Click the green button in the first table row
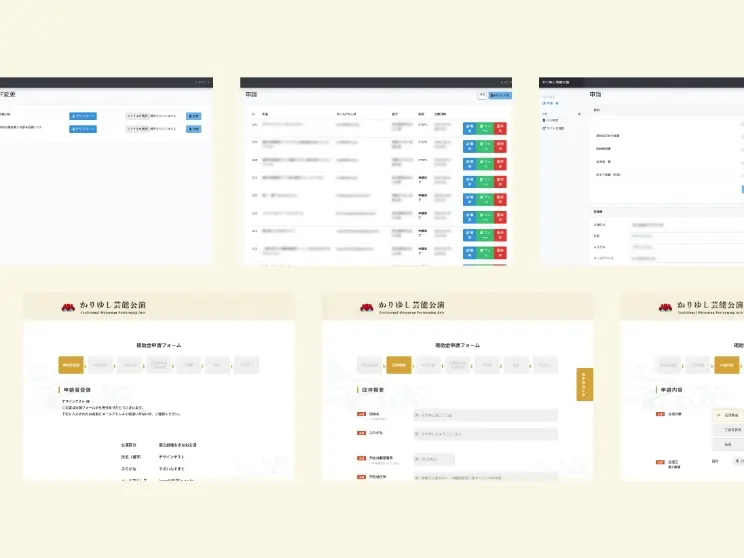Viewport: 744px width, 558px height. pos(485,127)
